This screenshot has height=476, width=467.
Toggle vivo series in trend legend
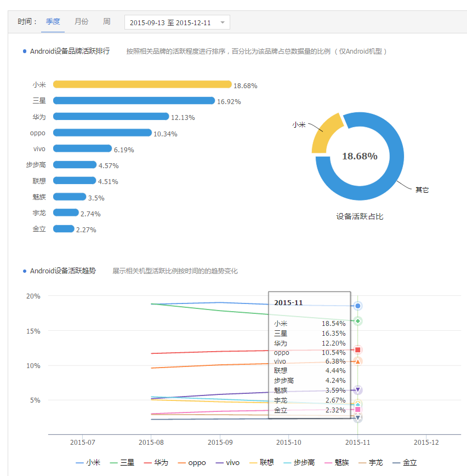(x=227, y=463)
